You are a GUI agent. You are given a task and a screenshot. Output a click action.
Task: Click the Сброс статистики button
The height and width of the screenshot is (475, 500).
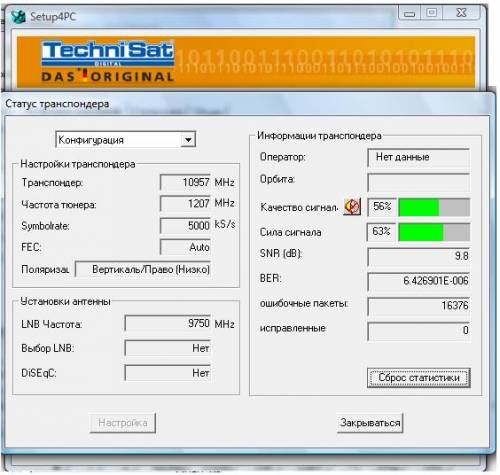tap(419, 378)
